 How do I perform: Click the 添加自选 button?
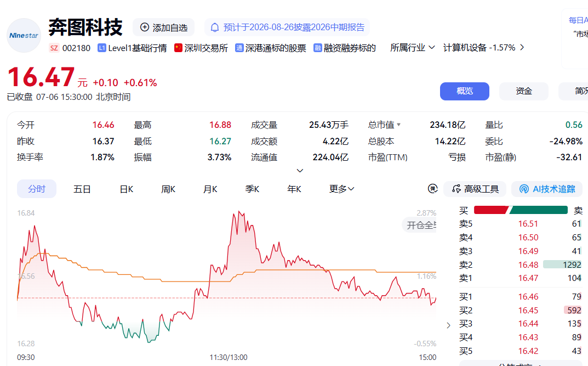(163, 27)
